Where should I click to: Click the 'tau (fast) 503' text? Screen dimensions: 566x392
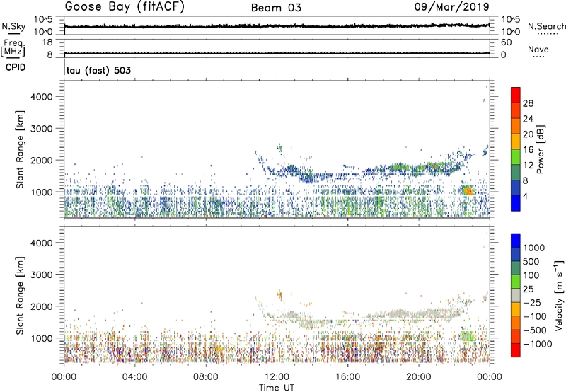pos(98,70)
